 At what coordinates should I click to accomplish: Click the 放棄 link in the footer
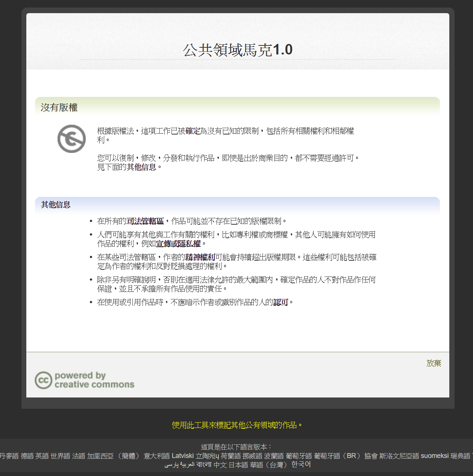(434, 363)
